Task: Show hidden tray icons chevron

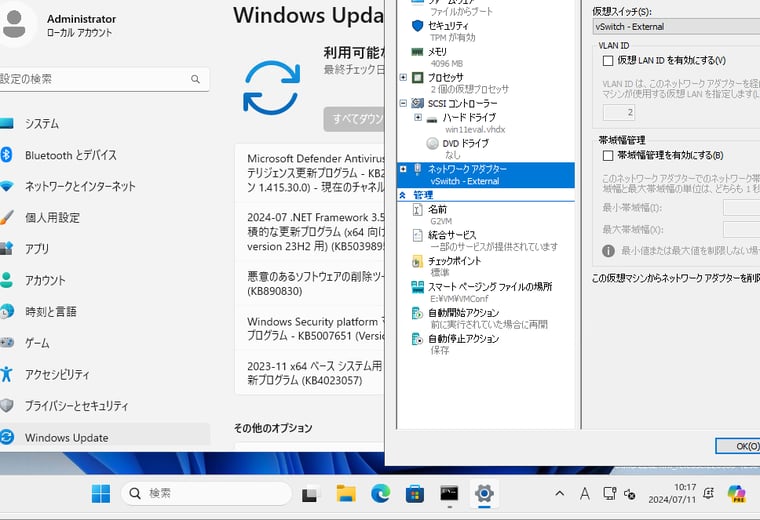Action: (x=560, y=494)
